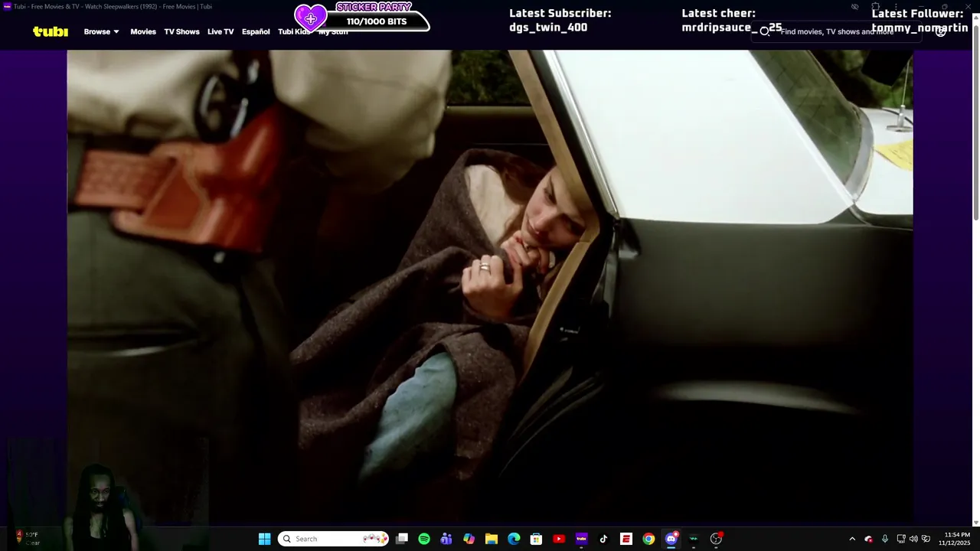Screen dimensions: 980x551
Task: Open Task View from the taskbar
Action: [x=402, y=539]
